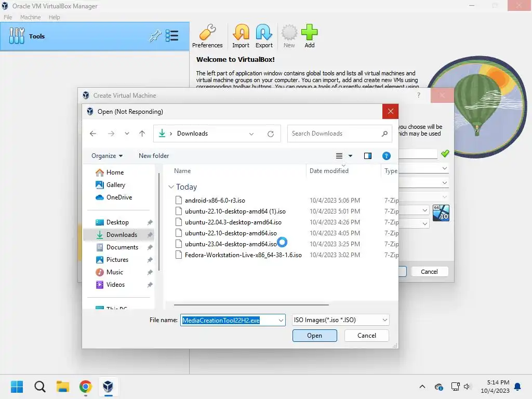
Task: Open Google Chrome from taskbar
Action: point(86,387)
